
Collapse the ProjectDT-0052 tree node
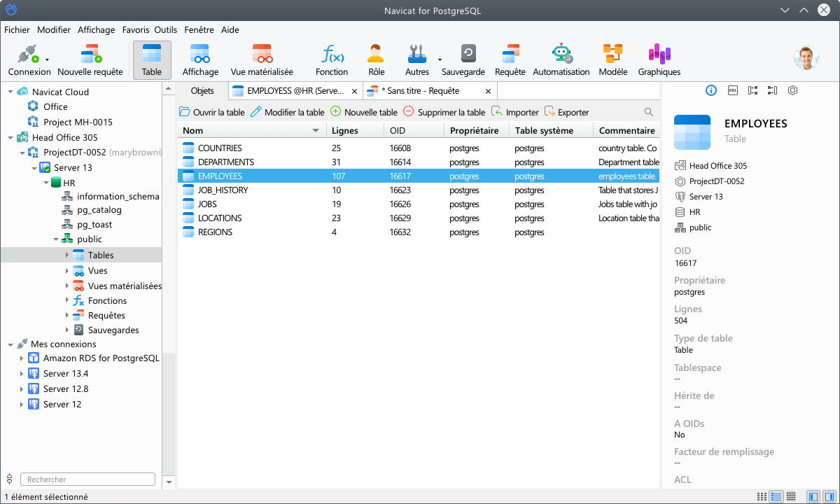point(22,153)
